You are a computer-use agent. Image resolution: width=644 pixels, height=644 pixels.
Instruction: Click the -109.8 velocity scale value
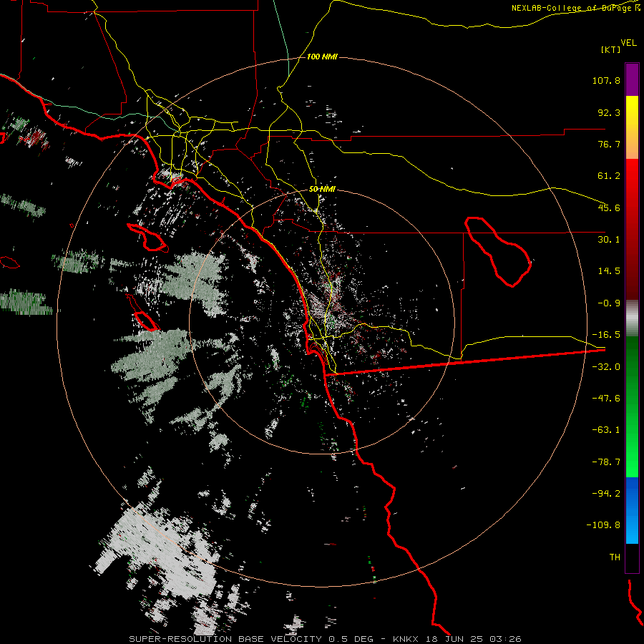click(603, 525)
